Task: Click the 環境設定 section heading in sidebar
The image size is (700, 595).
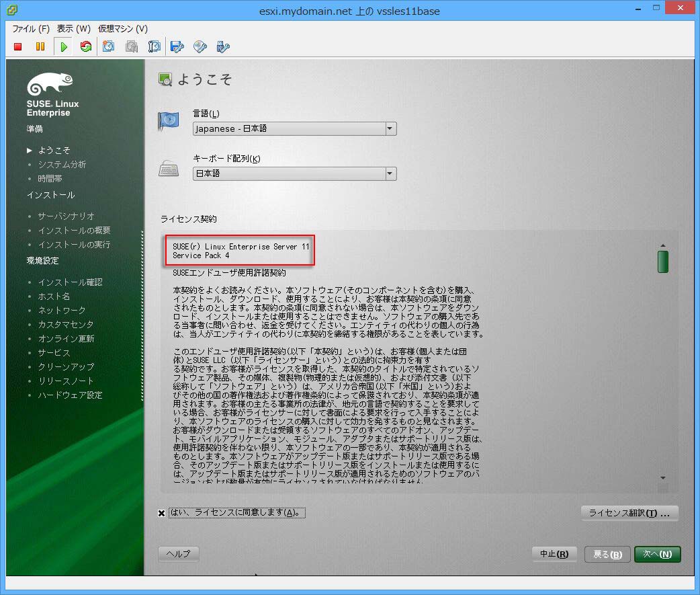Action: [43, 260]
